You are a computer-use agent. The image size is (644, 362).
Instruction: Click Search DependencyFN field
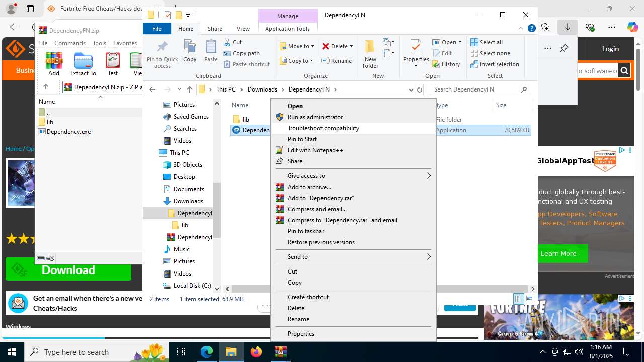480,89
